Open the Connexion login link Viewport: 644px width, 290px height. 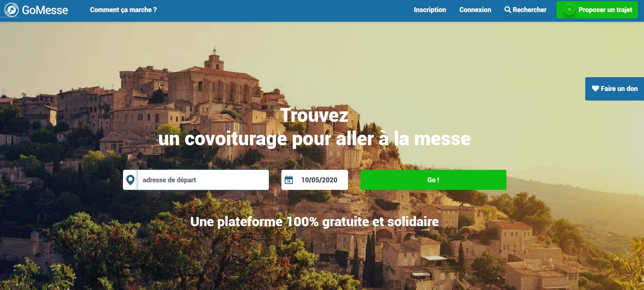[x=475, y=10]
